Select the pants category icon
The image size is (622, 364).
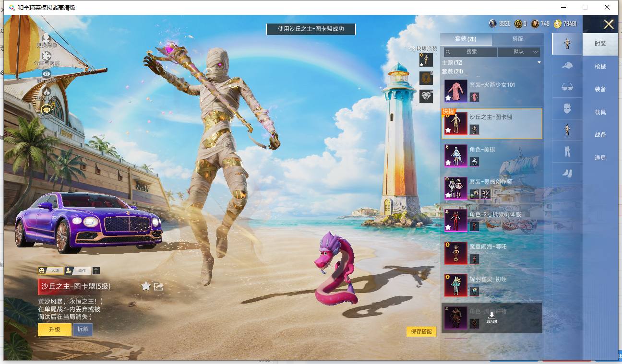tap(567, 152)
